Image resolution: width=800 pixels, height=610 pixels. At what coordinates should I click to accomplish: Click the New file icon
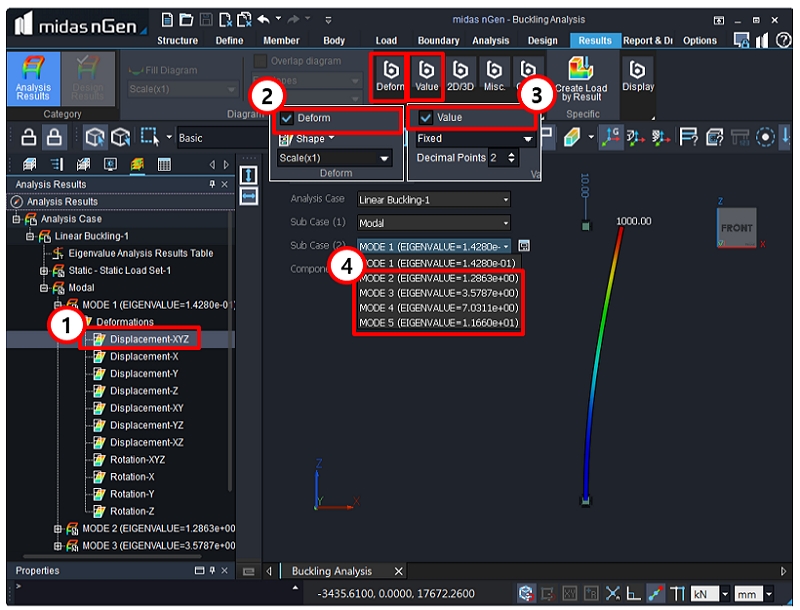(x=167, y=20)
